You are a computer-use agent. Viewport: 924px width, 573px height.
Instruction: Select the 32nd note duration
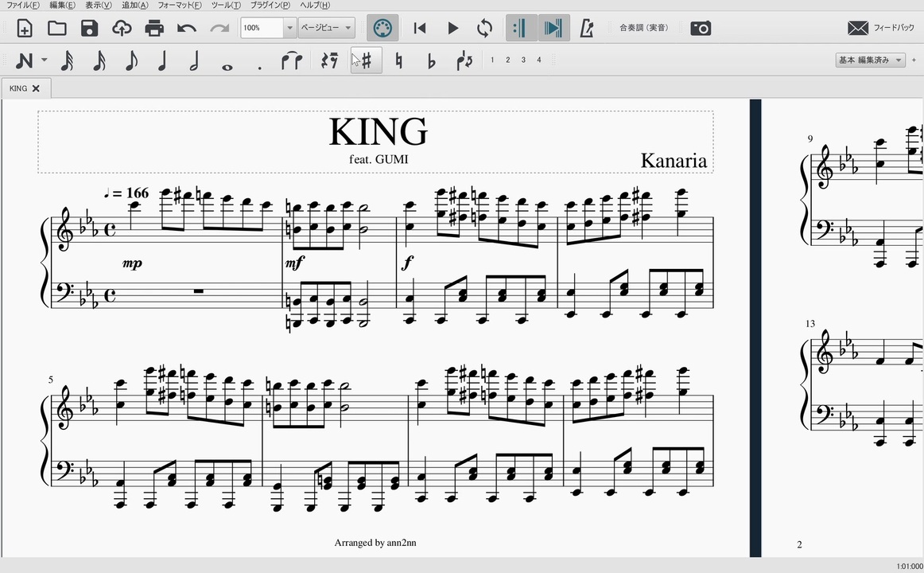(x=67, y=60)
